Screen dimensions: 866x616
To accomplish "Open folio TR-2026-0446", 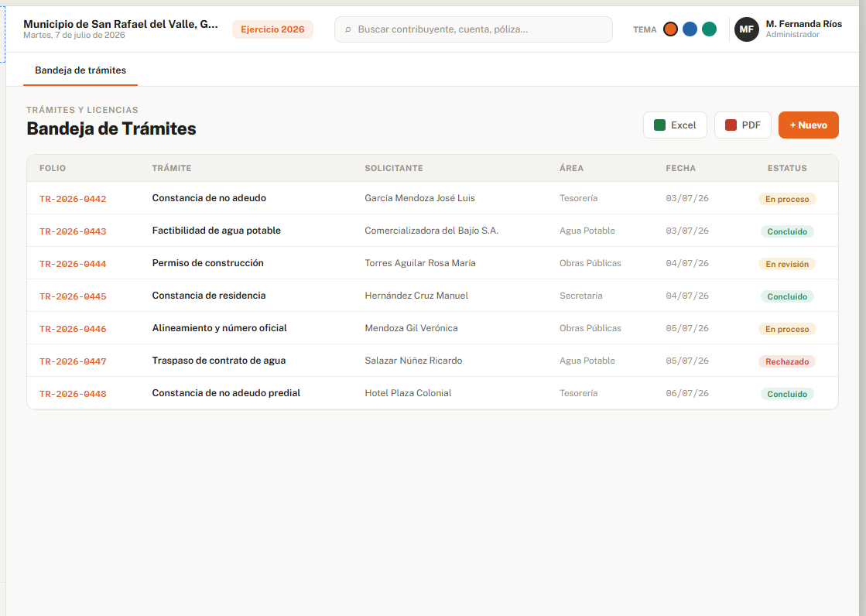I will 73,329.
